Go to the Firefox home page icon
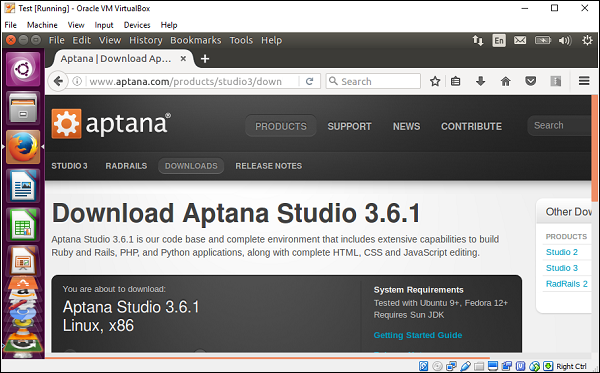The image size is (600, 373). point(505,81)
